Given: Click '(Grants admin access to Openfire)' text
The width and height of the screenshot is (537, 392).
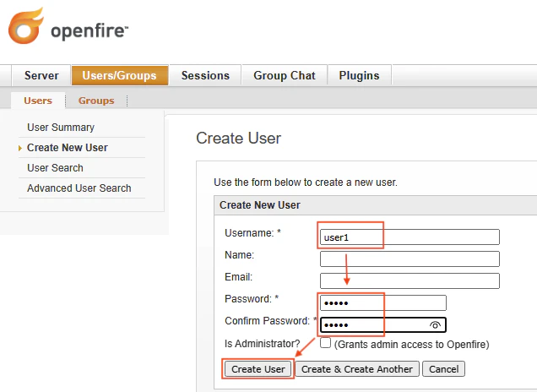Looking at the screenshot, I should (412, 345).
